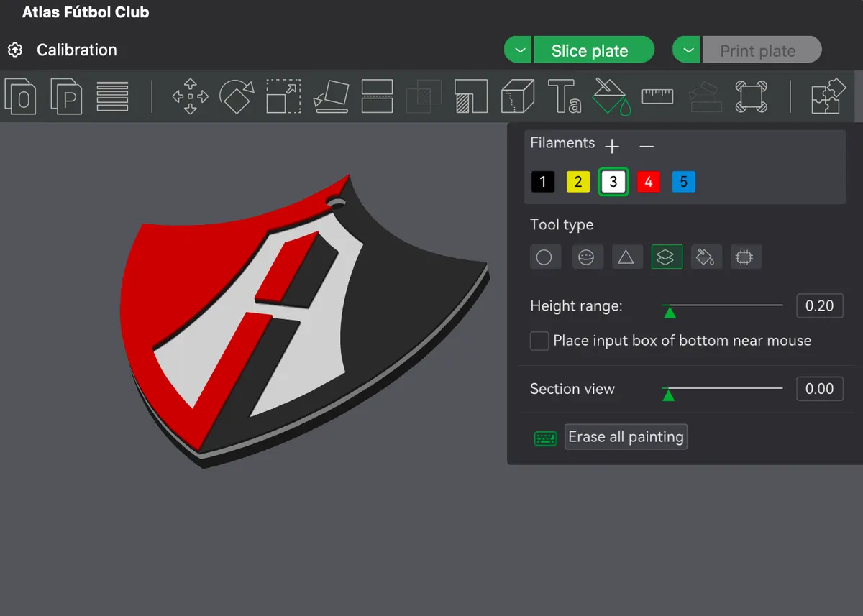The height and width of the screenshot is (616, 863).
Task: Click the Atlas Fútbol Club title text
Action: 86,12
